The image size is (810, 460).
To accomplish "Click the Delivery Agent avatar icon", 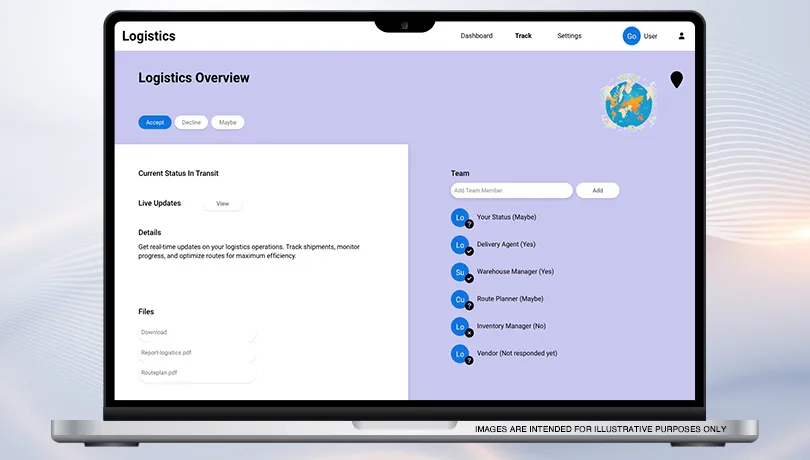I will click(460, 244).
